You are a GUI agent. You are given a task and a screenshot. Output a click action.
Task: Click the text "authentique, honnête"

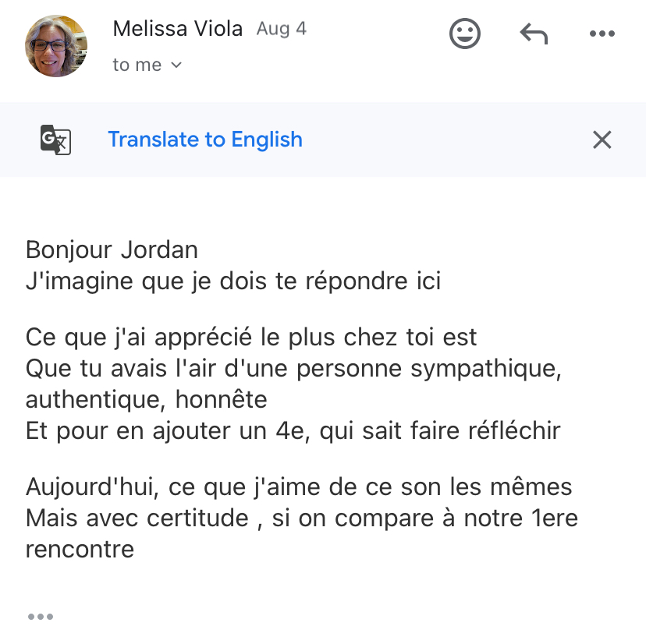click(146, 399)
